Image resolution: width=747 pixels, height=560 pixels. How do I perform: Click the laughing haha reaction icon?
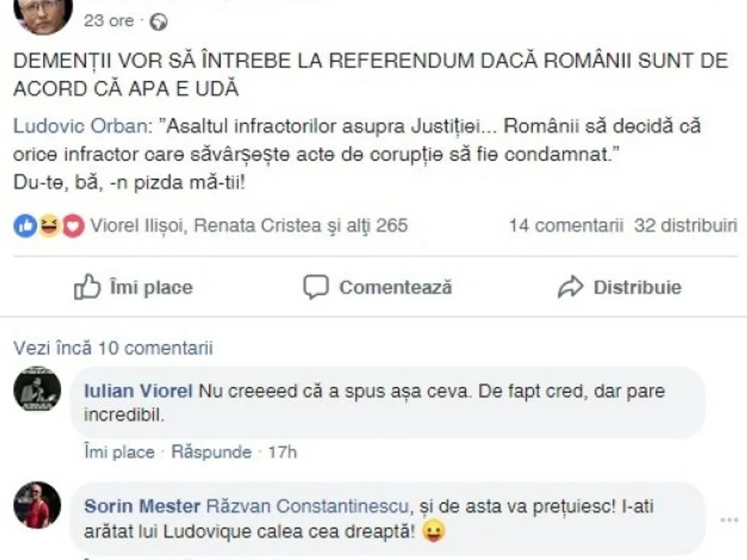tap(49, 226)
